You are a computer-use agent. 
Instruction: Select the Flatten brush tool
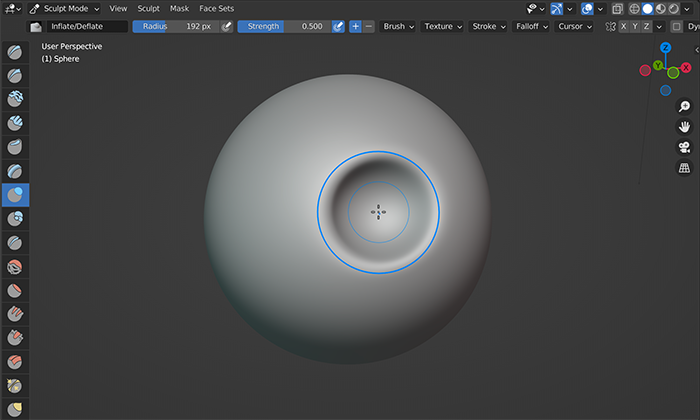point(15,291)
